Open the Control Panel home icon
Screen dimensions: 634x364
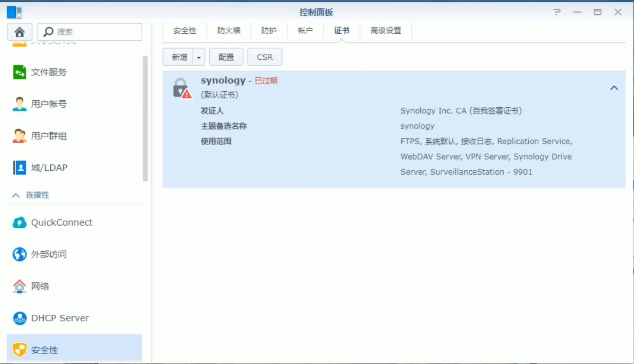19,32
